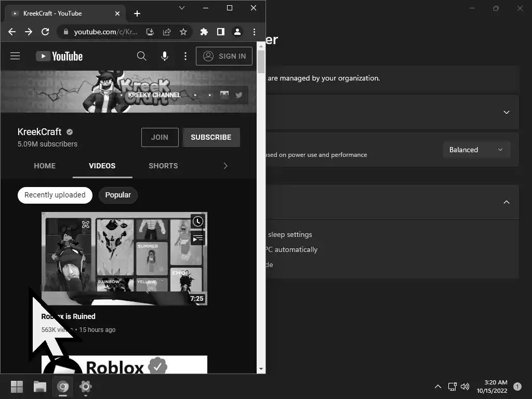Open the YouTube hamburger guide menu
This screenshot has width=532, height=399.
15,56
